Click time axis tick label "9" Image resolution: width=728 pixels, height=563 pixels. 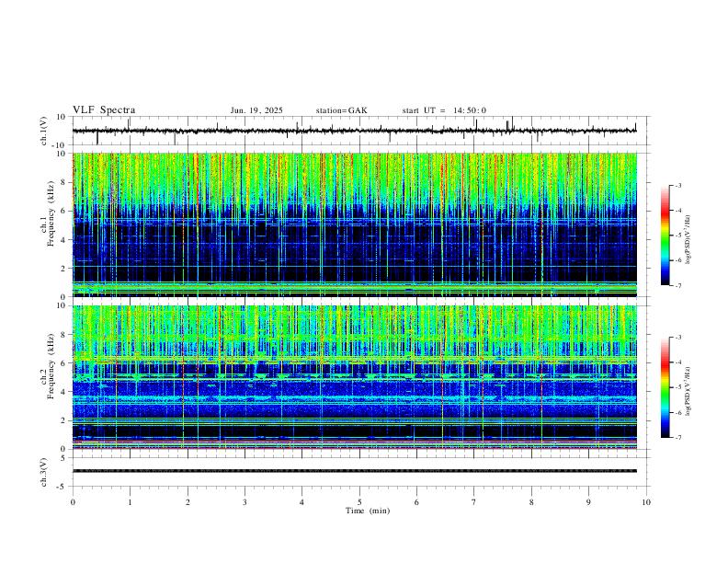(588, 502)
